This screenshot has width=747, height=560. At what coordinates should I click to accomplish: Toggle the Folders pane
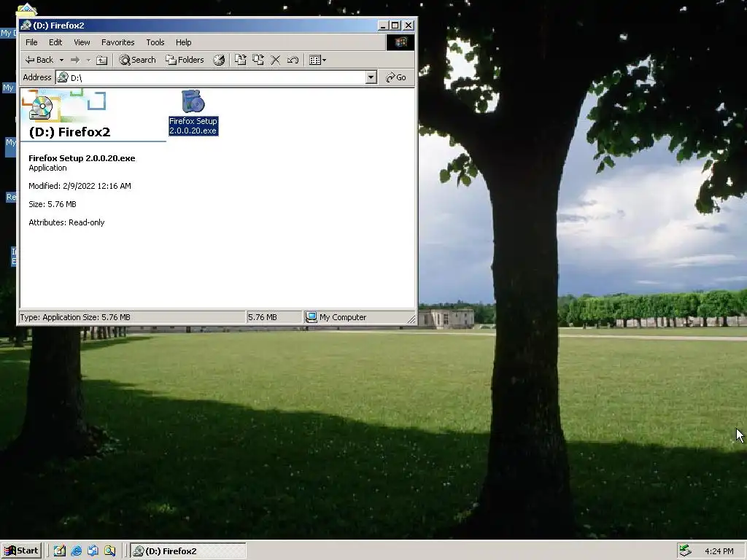click(185, 60)
